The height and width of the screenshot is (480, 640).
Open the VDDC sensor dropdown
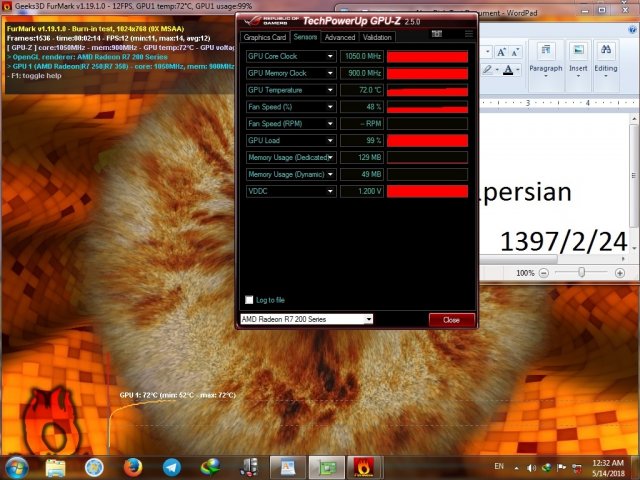click(x=330, y=191)
